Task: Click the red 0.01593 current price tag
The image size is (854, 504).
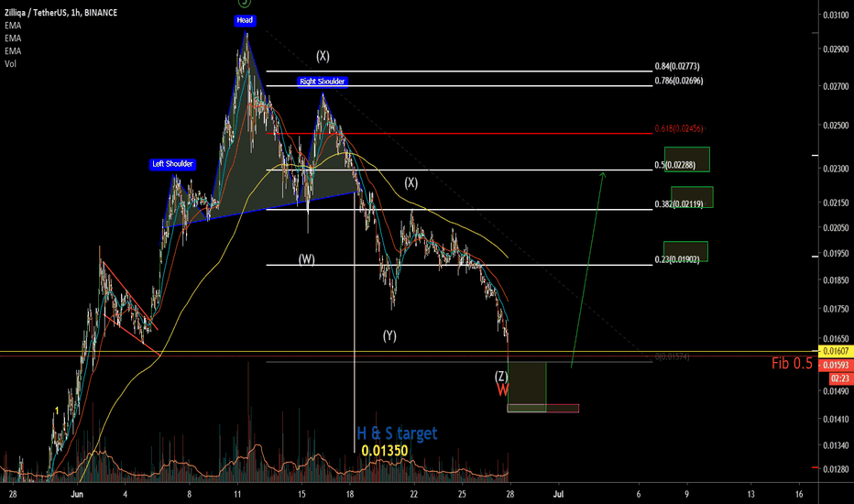Action: coord(836,365)
